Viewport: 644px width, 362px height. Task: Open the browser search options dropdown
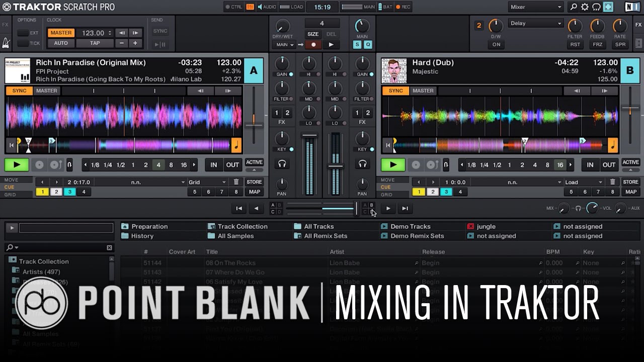pyautogui.click(x=13, y=247)
